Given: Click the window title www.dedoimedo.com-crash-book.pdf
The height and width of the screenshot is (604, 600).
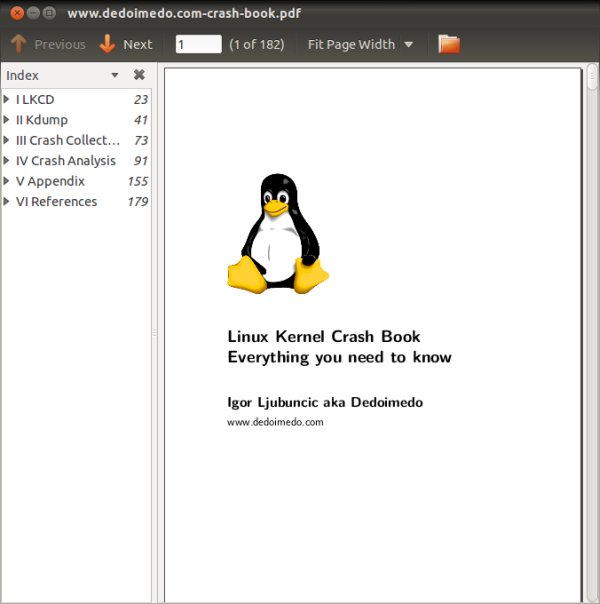Looking at the screenshot, I should point(184,13).
